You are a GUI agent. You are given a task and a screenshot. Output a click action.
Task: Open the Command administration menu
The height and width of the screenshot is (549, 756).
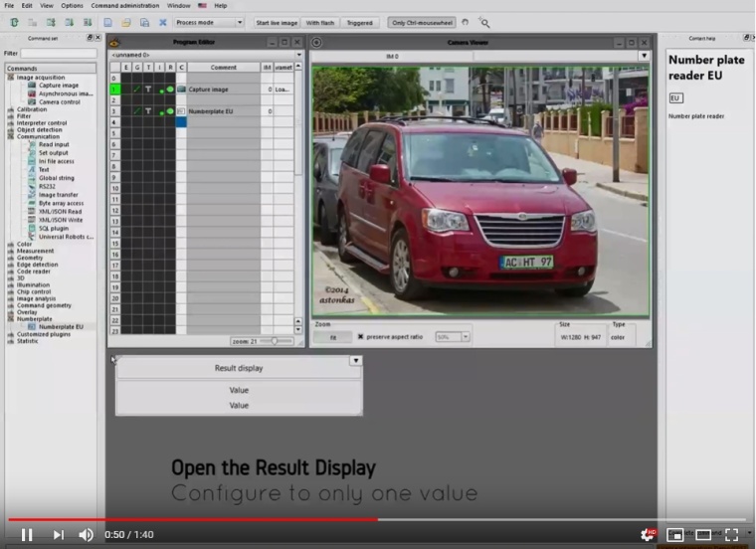coord(125,6)
